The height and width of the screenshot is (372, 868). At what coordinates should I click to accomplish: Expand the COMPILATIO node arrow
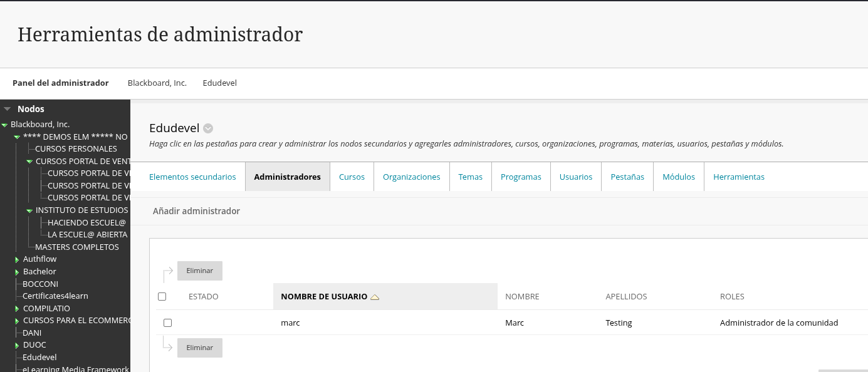pos(17,309)
